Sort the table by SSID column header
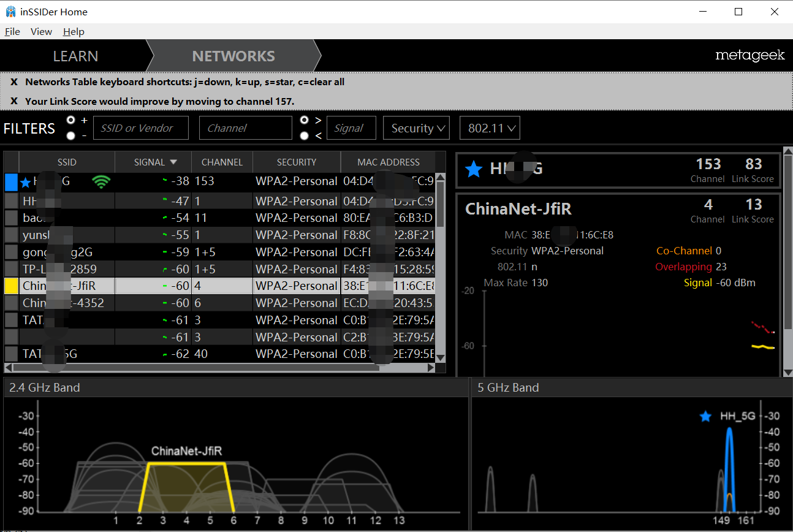Image resolution: width=793 pixels, height=532 pixels. pos(67,162)
